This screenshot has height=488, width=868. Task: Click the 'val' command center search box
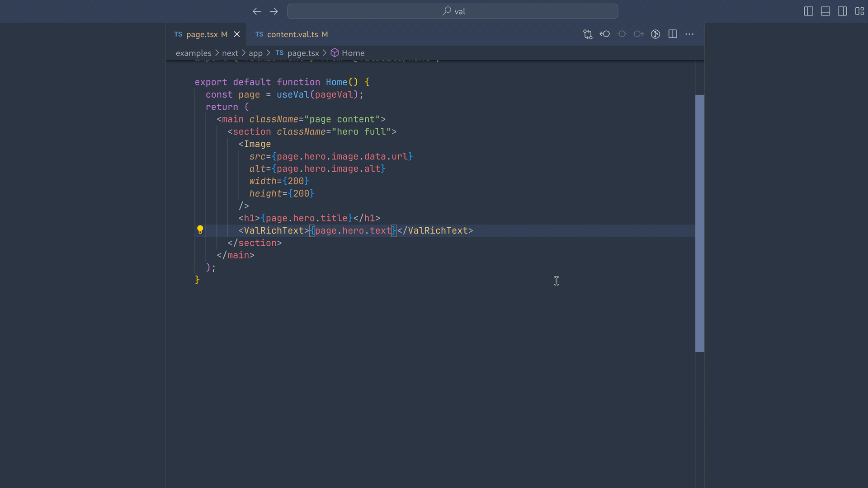(x=453, y=11)
